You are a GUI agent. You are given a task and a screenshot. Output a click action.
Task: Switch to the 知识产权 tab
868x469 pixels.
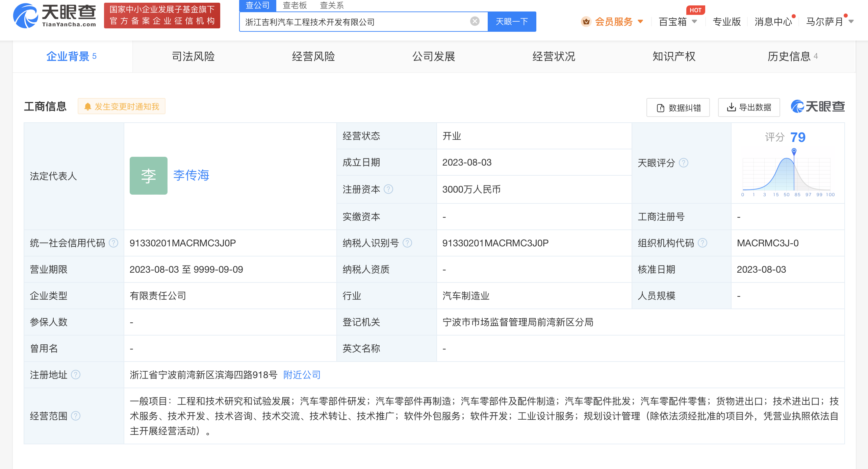pos(674,56)
